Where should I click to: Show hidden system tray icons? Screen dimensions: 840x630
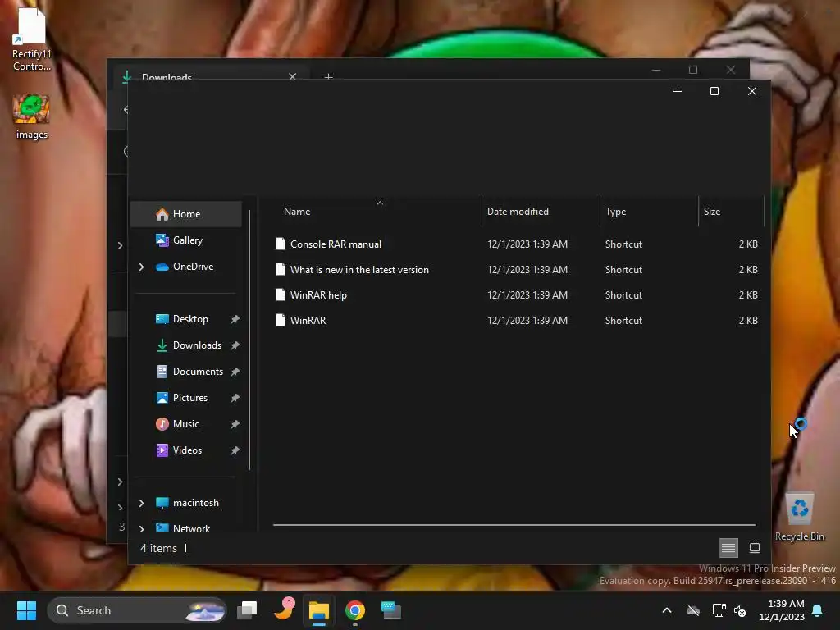coord(667,610)
